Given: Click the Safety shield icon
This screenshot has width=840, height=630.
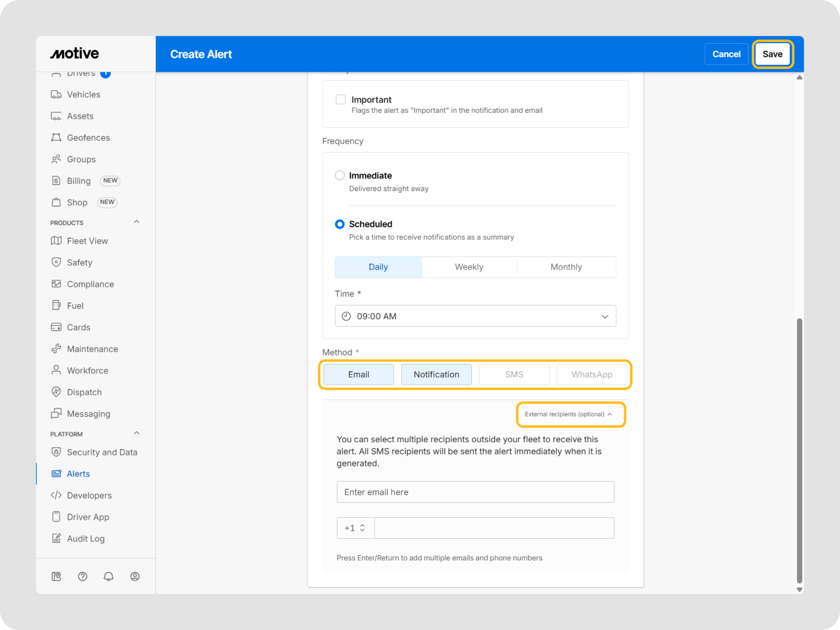Looking at the screenshot, I should [x=56, y=262].
